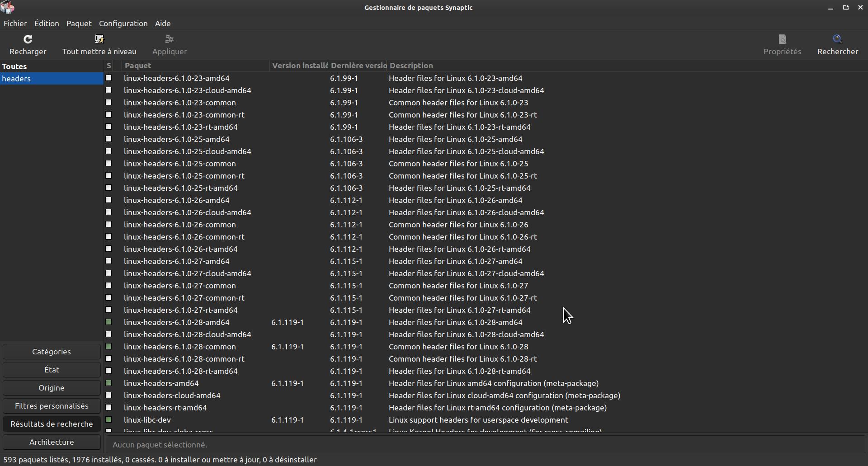Select the headers search entry in sidebar
Viewport: 868px width, 466px height.
pos(52,79)
